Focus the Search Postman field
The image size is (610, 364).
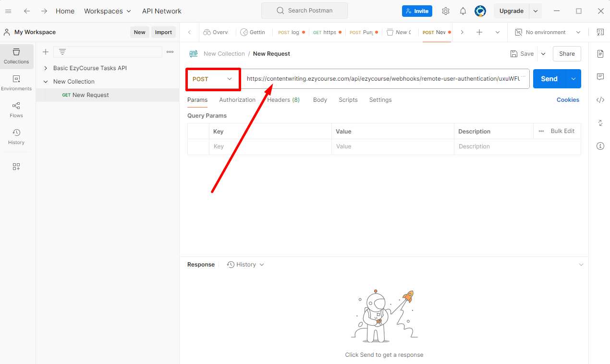[305, 11]
